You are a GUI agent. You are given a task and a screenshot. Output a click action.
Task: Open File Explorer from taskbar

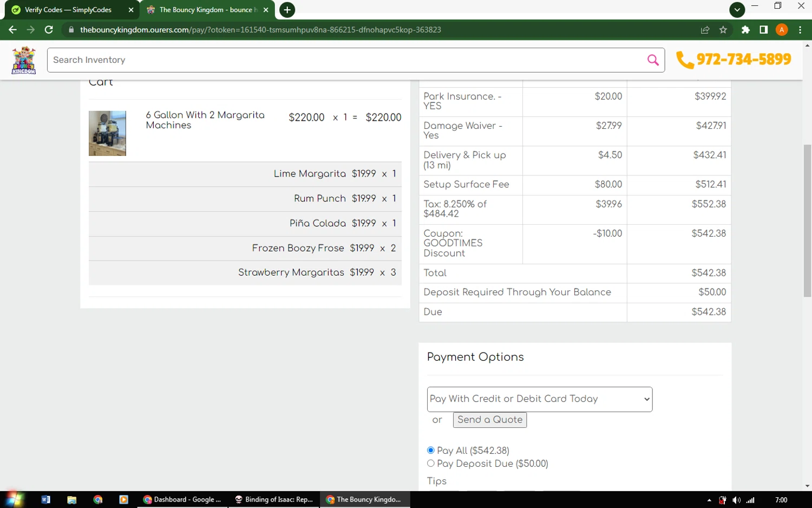pos(71,499)
